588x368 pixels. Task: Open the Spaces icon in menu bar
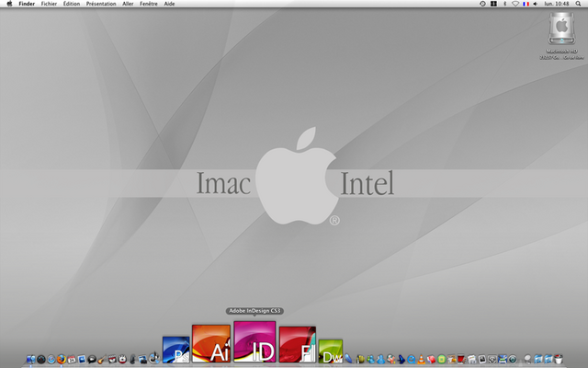(x=493, y=4)
